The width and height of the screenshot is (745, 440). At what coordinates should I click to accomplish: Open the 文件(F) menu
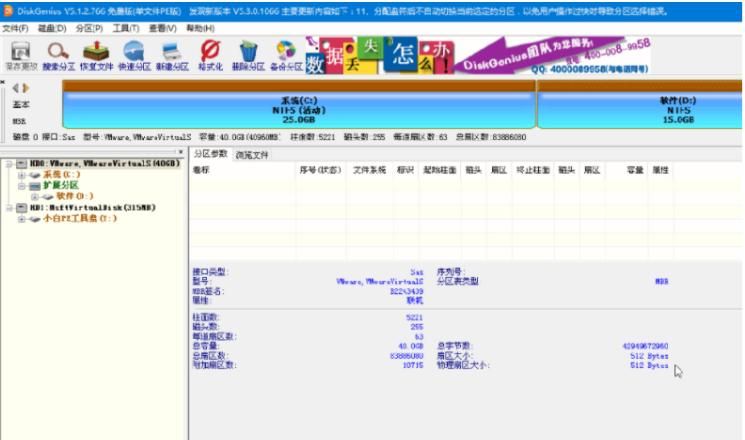15,29
